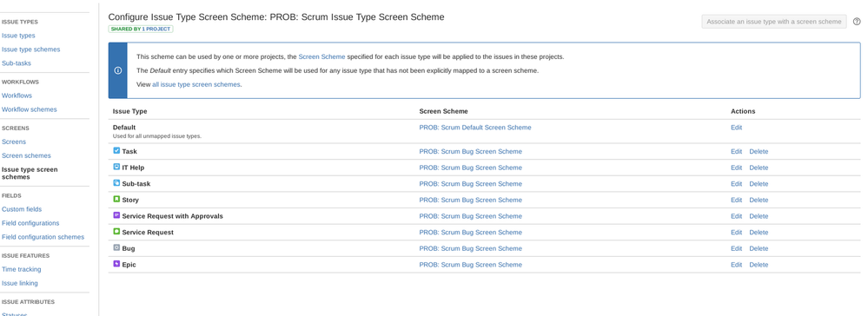The height and width of the screenshot is (316, 868).
Task: Open the IT Help row's screen scheme link
Action: click(471, 168)
